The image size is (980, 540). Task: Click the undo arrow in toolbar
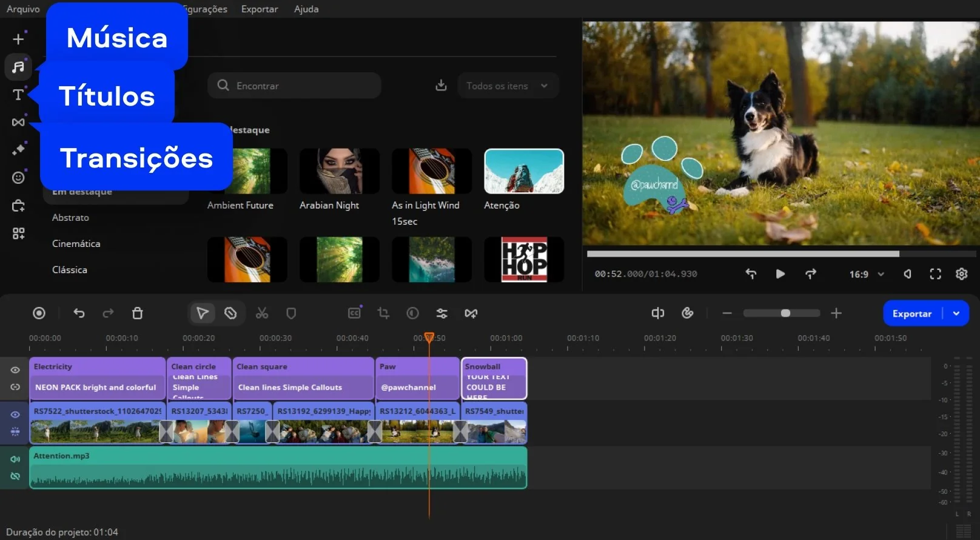click(79, 313)
